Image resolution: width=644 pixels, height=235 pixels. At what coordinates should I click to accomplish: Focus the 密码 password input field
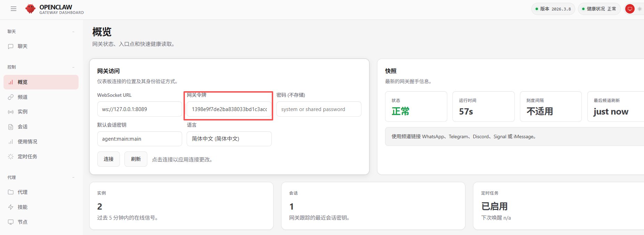pos(319,109)
